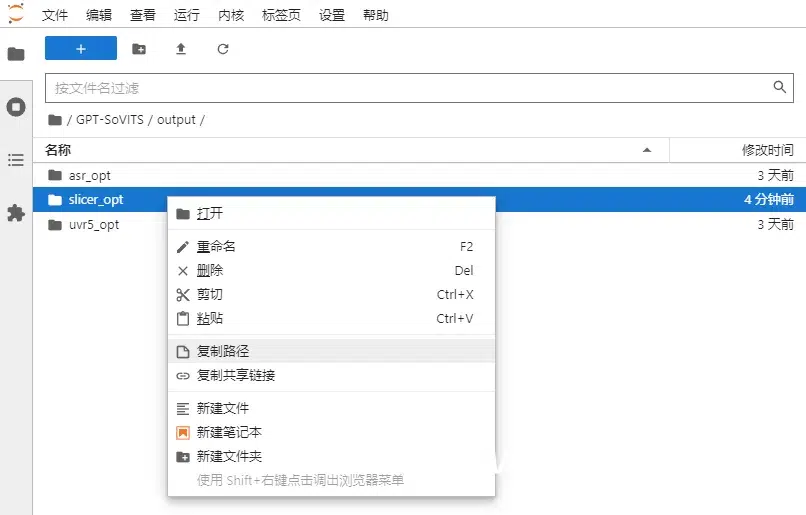Image resolution: width=806 pixels, height=515 pixels.
Task: Click the root folder icon in breadcrumb
Action: 55,120
